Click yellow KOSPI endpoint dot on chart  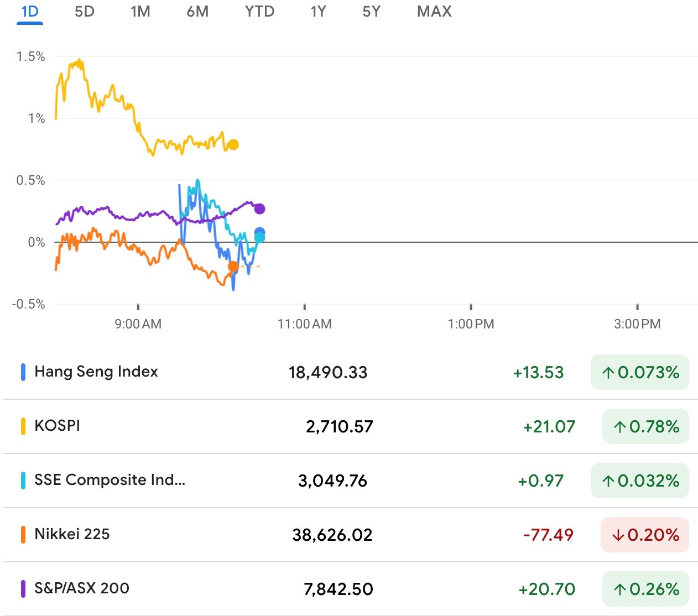233,145
